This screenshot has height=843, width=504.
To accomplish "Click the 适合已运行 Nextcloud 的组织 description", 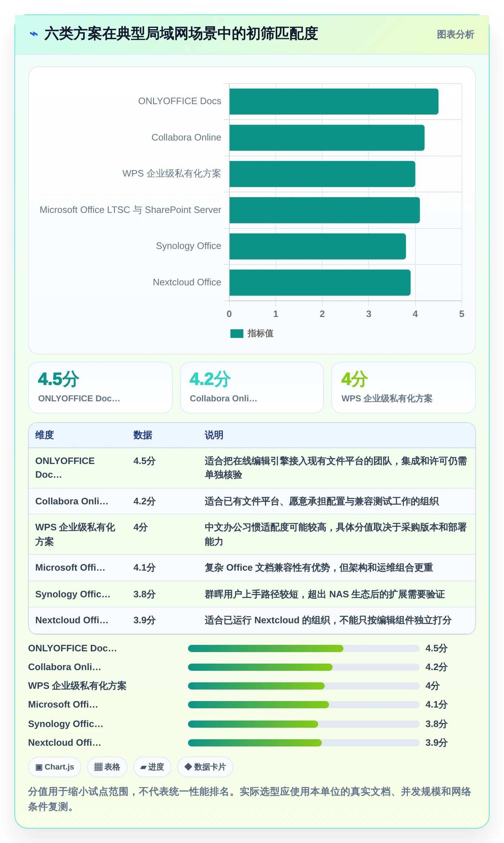I will (328, 620).
